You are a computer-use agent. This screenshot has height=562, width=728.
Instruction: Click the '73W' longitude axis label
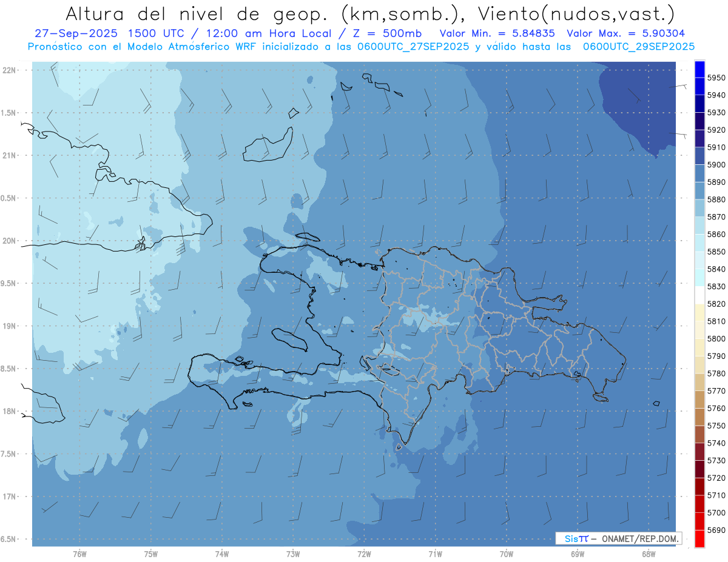pos(293,554)
